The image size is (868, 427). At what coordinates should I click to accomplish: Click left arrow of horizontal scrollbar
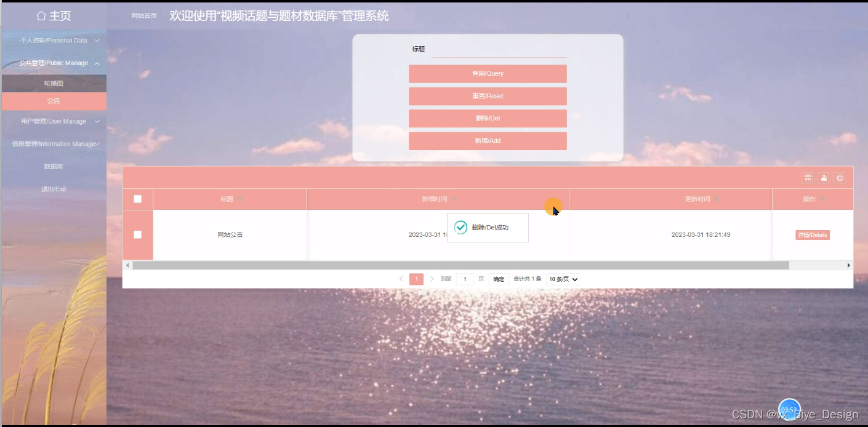pos(127,265)
